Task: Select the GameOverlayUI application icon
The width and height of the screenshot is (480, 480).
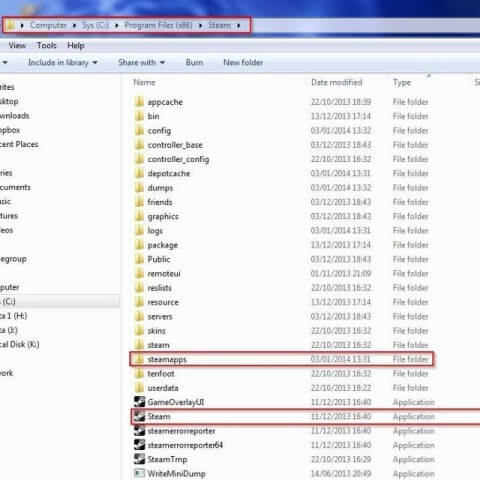Action: coord(139,402)
